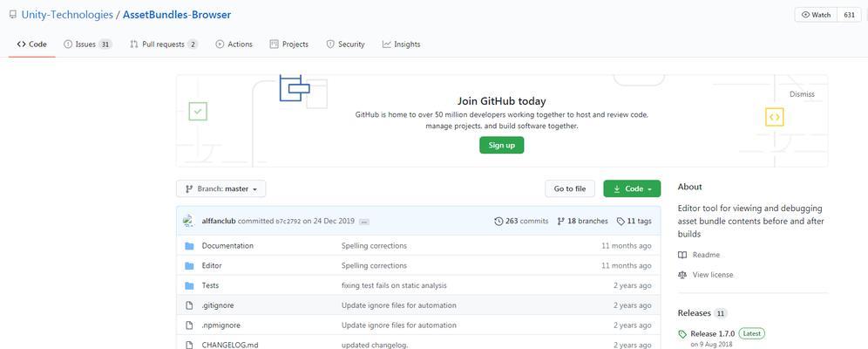
Task: View the 11 tags
Action: click(634, 221)
